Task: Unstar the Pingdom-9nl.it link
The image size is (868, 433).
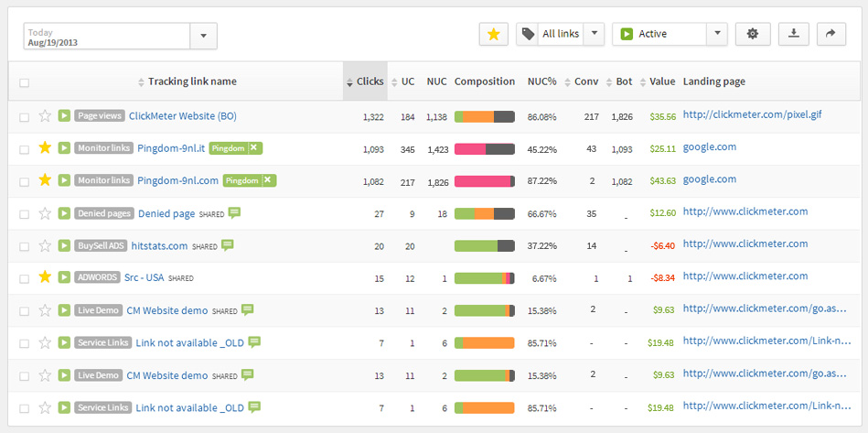Action: pyautogui.click(x=45, y=147)
